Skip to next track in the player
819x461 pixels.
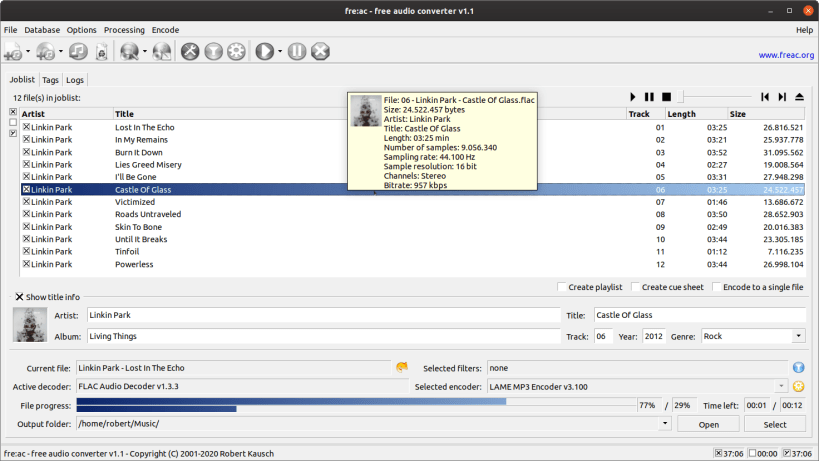click(782, 97)
